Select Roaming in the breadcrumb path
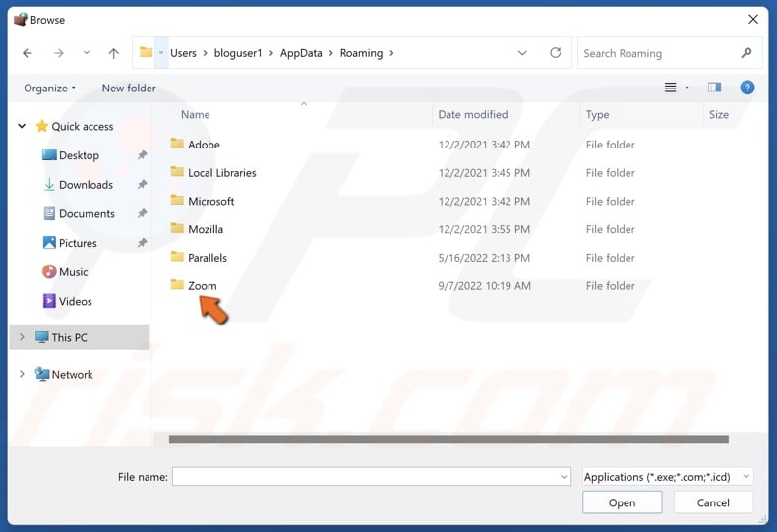The height and width of the screenshot is (532, 777). [361, 53]
